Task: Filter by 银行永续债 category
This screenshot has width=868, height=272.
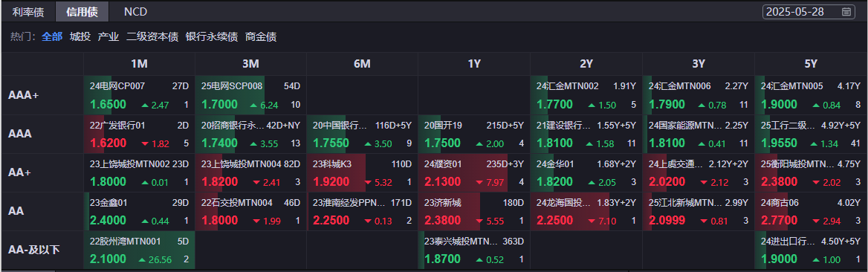Action: pos(212,37)
